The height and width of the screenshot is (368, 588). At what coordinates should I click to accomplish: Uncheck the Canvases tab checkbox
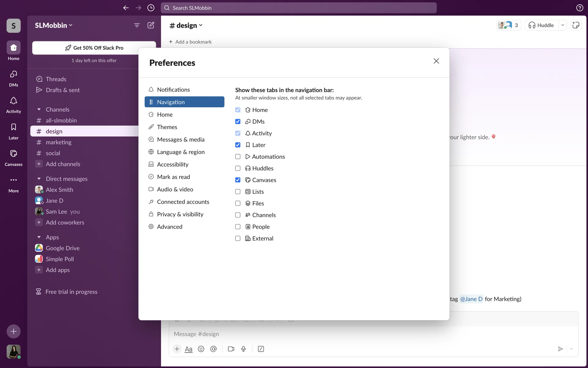pos(238,180)
